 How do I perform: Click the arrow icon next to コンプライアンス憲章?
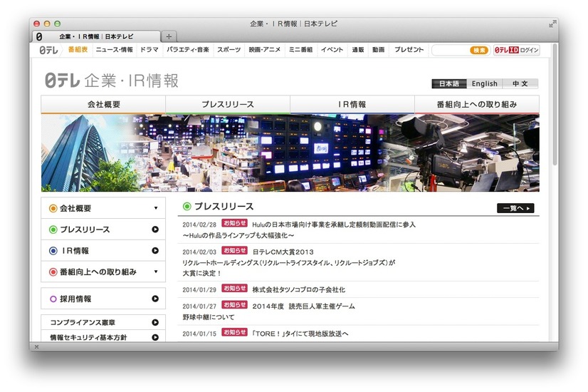[155, 322]
